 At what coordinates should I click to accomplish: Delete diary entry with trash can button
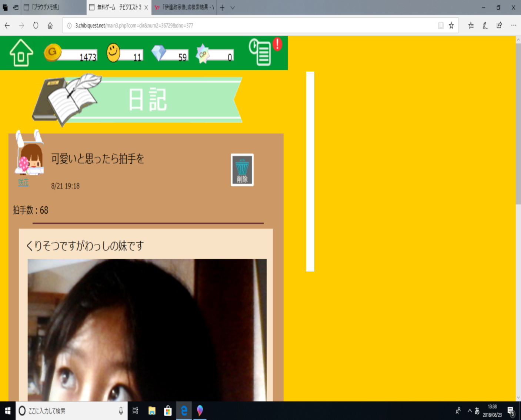(x=242, y=170)
